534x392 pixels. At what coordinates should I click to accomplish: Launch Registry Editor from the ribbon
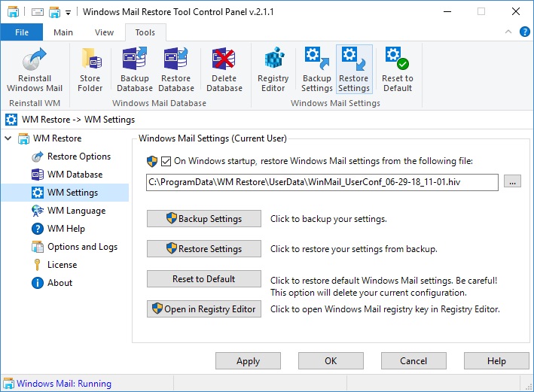(x=273, y=69)
